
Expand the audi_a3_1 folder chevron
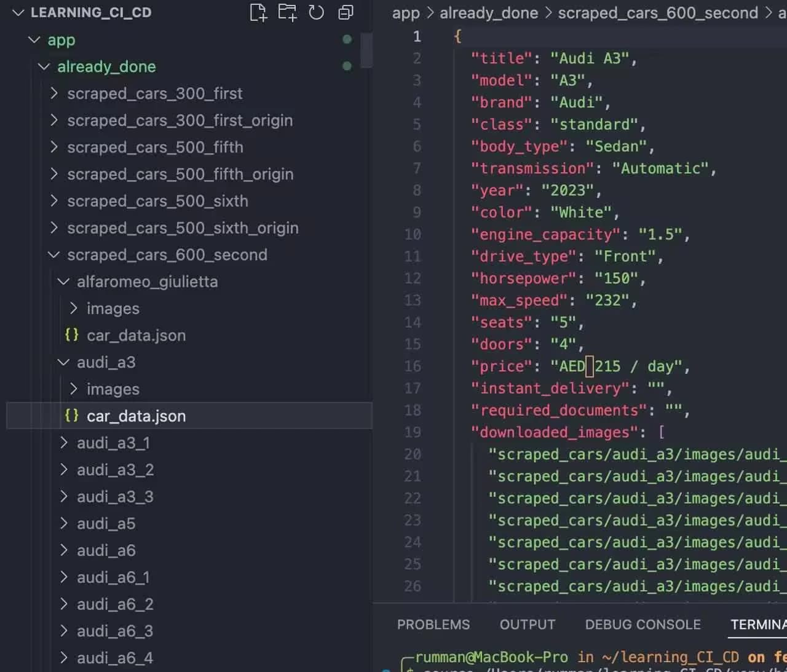click(x=64, y=443)
